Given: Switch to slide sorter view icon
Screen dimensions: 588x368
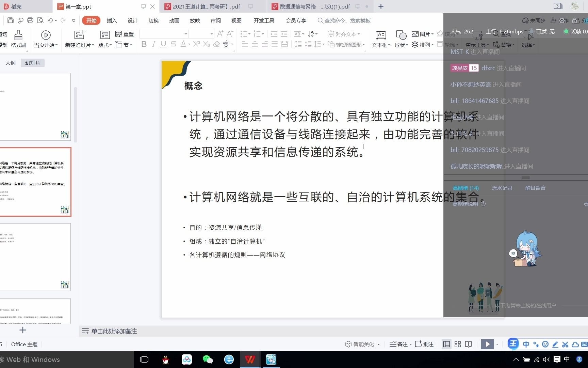Looking at the screenshot, I should tap(458, 344).
